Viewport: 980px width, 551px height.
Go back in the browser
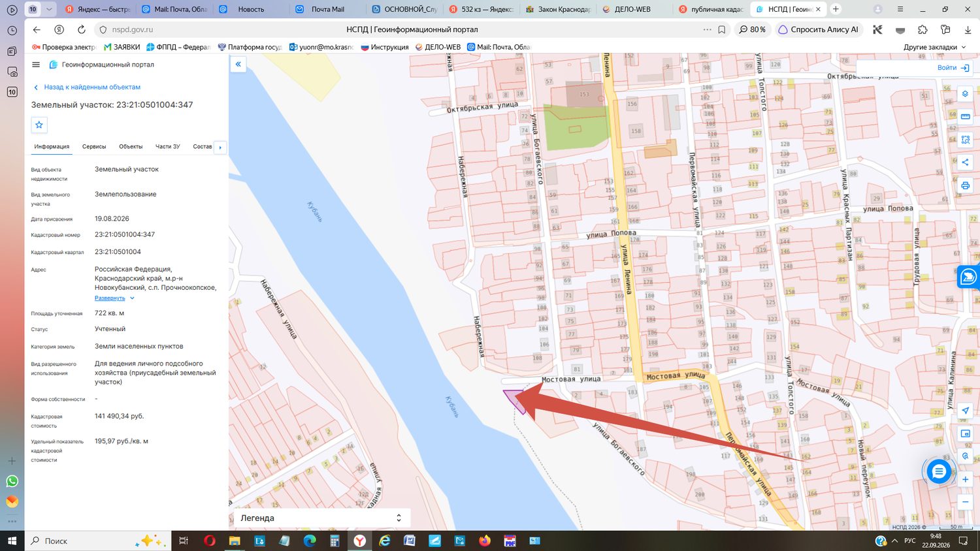pyautogui.click(x=37, y=29)
